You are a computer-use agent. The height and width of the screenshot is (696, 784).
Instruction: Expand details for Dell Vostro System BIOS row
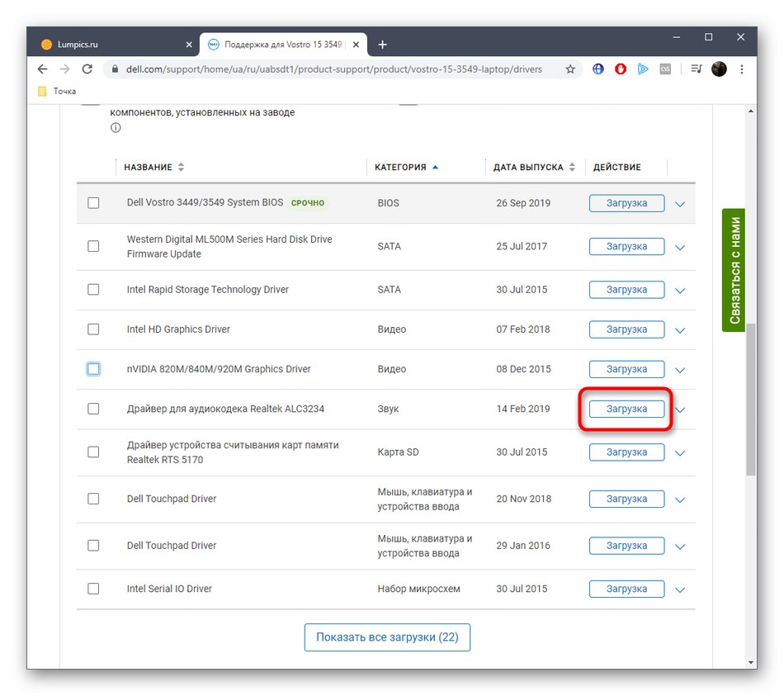point(680,204)
